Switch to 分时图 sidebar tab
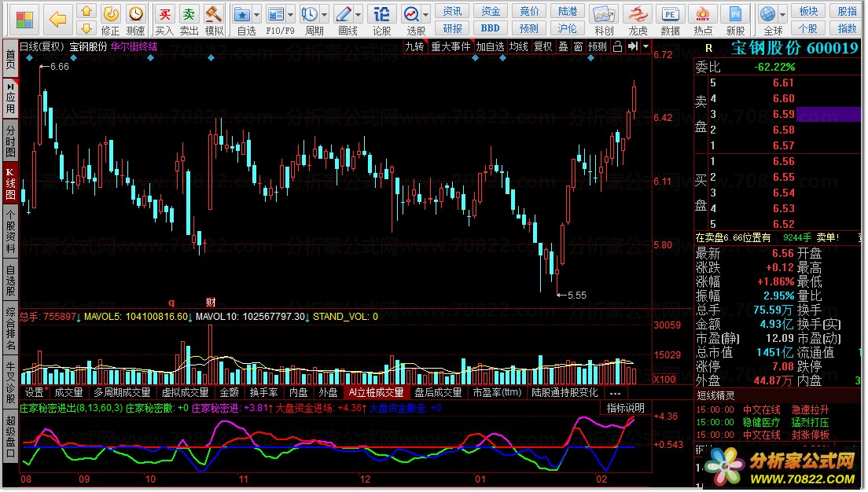868x492 pixels. tap(10, 141)
